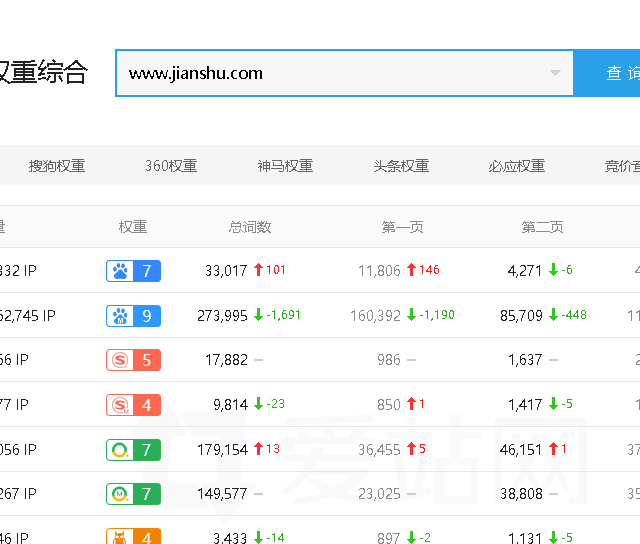Click the 第二页 column header
Viewport: 640px width, 544px height.
(x=542, y=227)
